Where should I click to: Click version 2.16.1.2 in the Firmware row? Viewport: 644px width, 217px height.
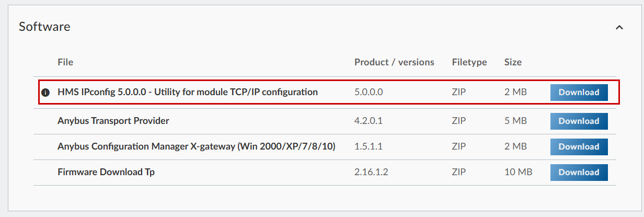pos(371,172)
